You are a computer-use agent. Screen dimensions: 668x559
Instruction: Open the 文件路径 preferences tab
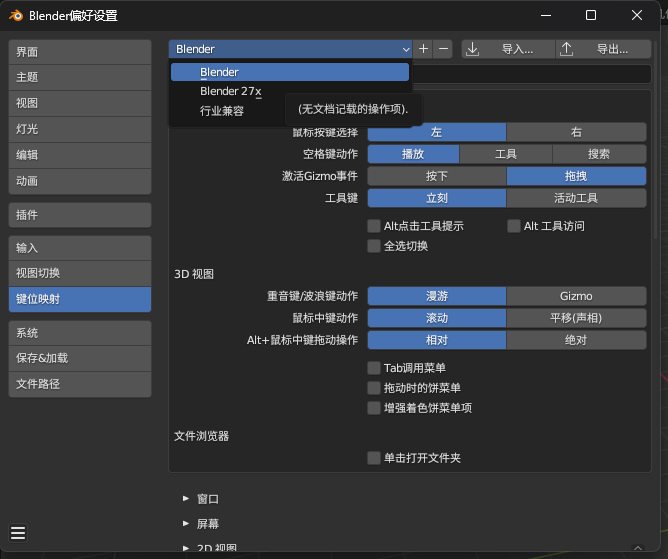pyautogui.click(x=80, y=384)
